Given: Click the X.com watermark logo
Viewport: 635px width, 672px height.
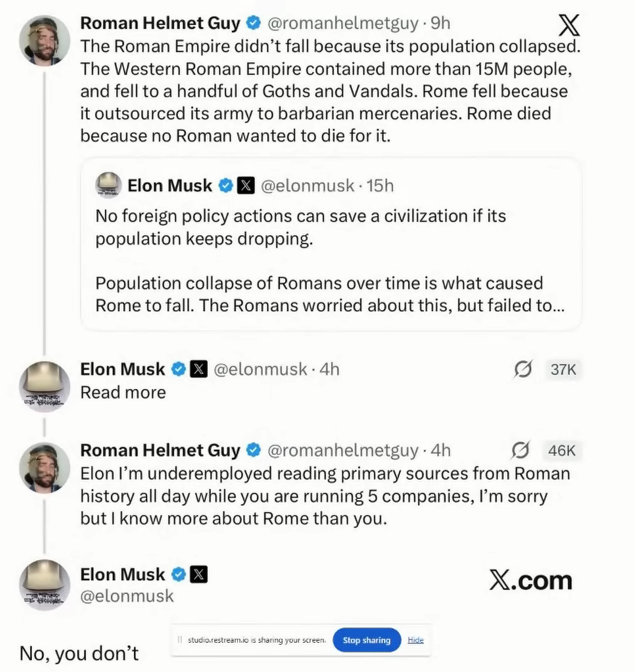Looking at the screenshot, I should 531,580.
